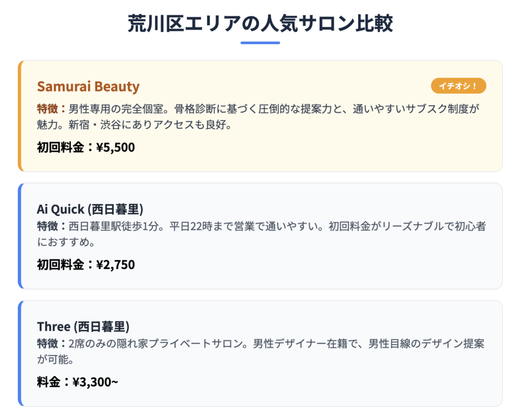Select the Three (西日暮里) heading
Screen dimensions: 518x420
coord(83,326)
